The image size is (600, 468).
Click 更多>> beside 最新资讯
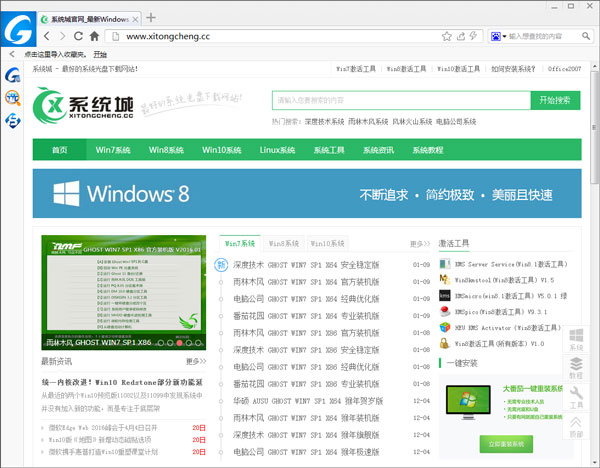pyautogui.click(x=196, y=361)
